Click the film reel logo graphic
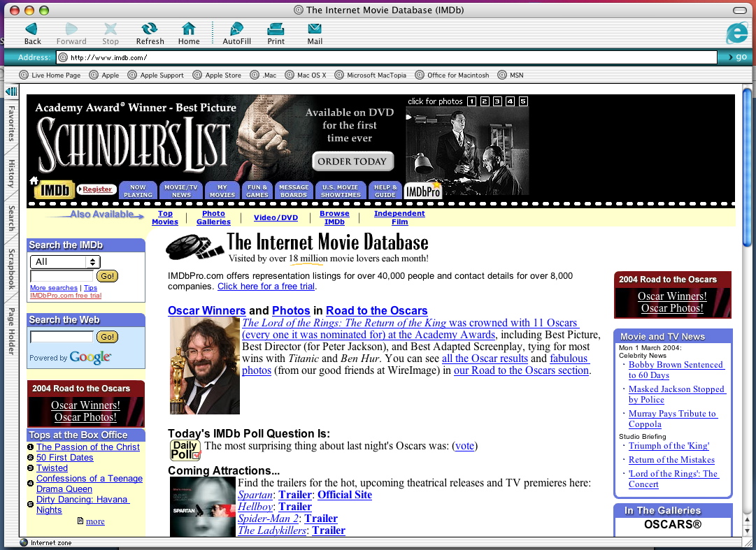The height and width of the screenshot is (550, 756). click(195, 246)
